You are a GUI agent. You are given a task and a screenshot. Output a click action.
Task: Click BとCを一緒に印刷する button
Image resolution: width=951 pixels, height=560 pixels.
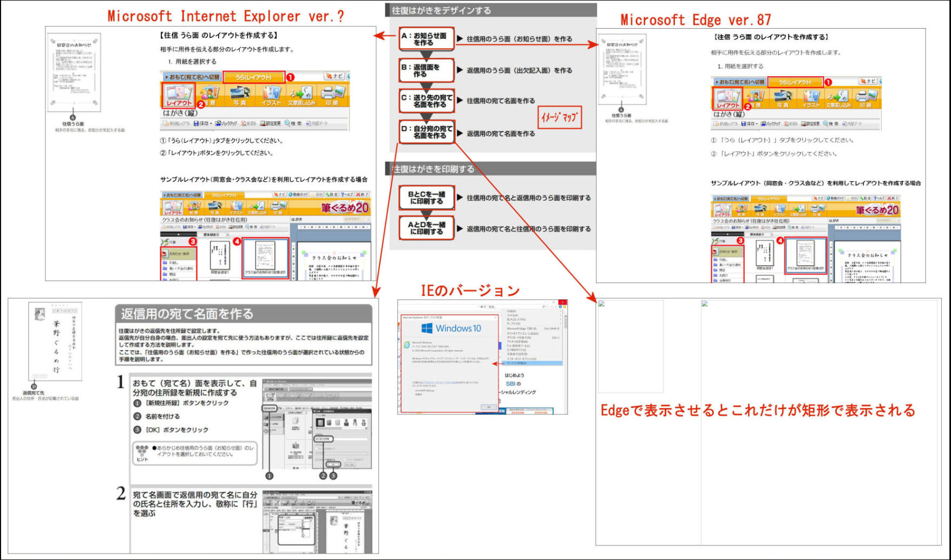427,197
